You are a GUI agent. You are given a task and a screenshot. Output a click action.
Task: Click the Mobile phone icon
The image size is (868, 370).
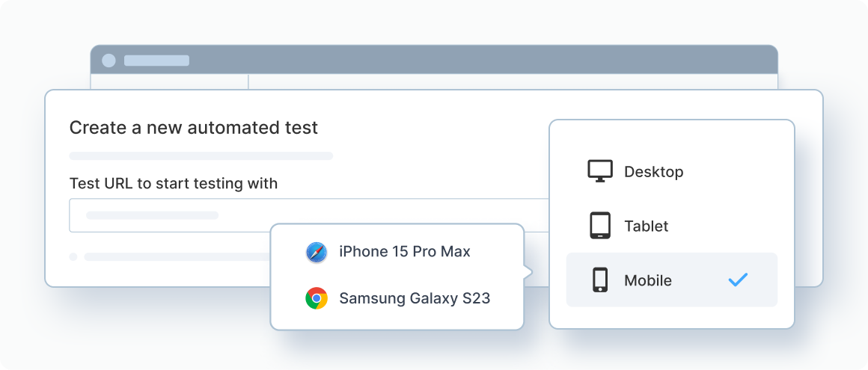click(x=600, y=280)
